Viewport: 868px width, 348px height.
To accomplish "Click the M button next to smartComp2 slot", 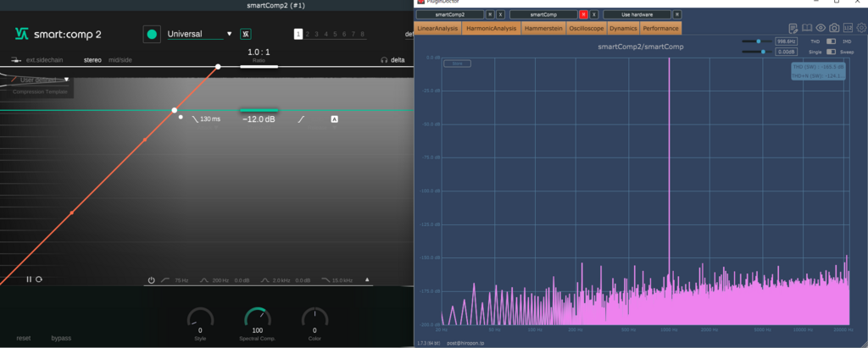I will tap(491, 14).
